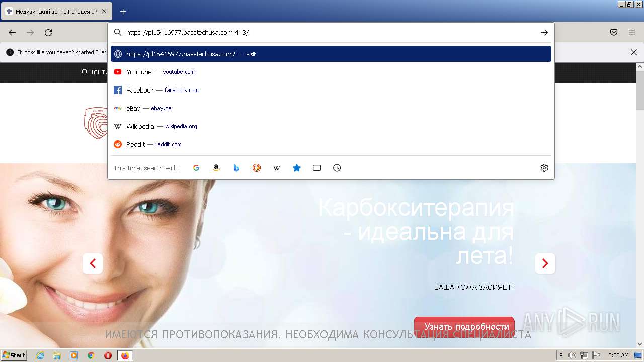Viewport: 644px width, 362px height.
Task: Open volume control in system tray
Action: (x=572, y=355)
